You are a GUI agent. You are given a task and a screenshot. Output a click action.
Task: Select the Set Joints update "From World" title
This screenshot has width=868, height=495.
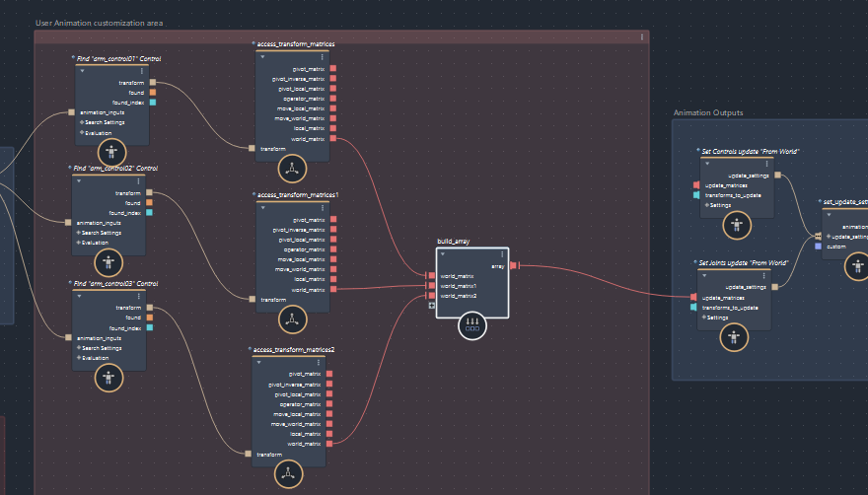pos(744,263)
